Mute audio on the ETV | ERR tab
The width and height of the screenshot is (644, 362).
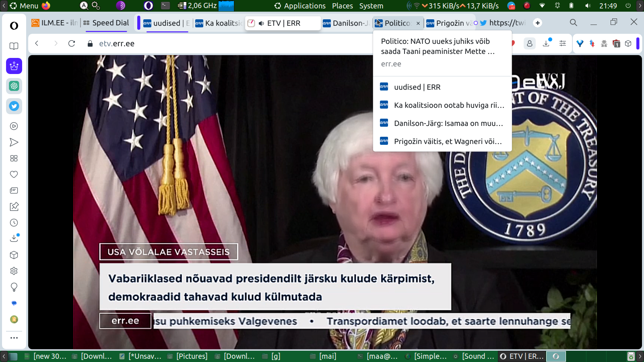261,23
